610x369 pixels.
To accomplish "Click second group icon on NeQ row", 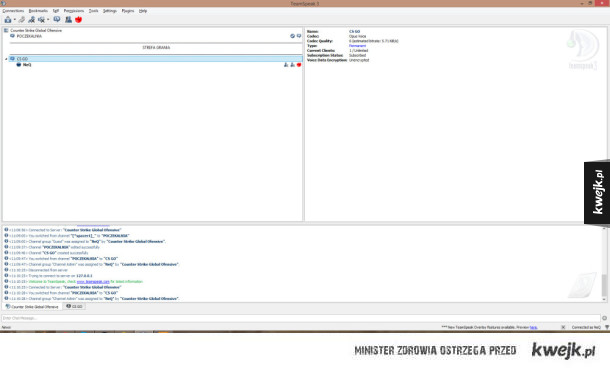I will click(293, 65).
